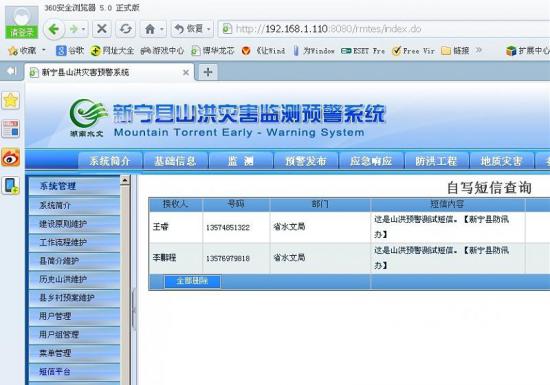Open the 预警发布 navigation tab
The image size is (550, 385).
[306, 161]
